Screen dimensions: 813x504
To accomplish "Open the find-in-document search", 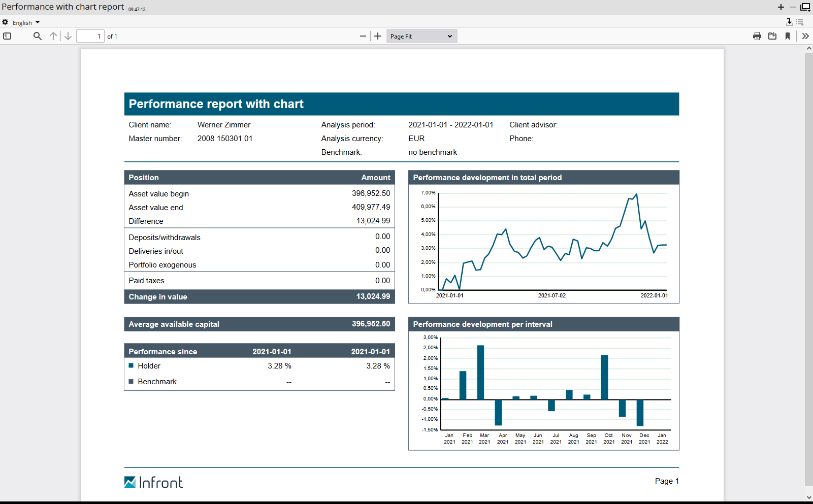I will coord(37,36).
